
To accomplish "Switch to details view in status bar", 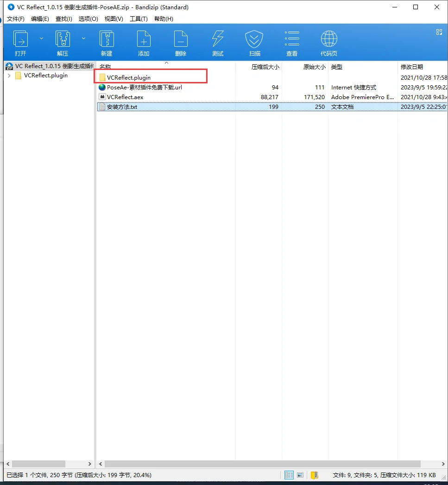I will tap(289, 475).
